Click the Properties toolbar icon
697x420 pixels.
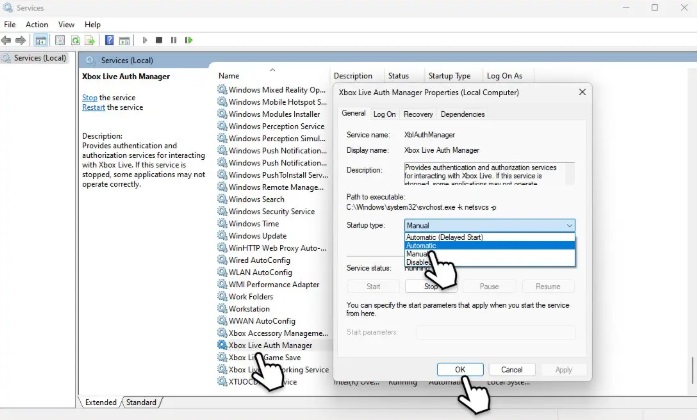pos(60,40)
